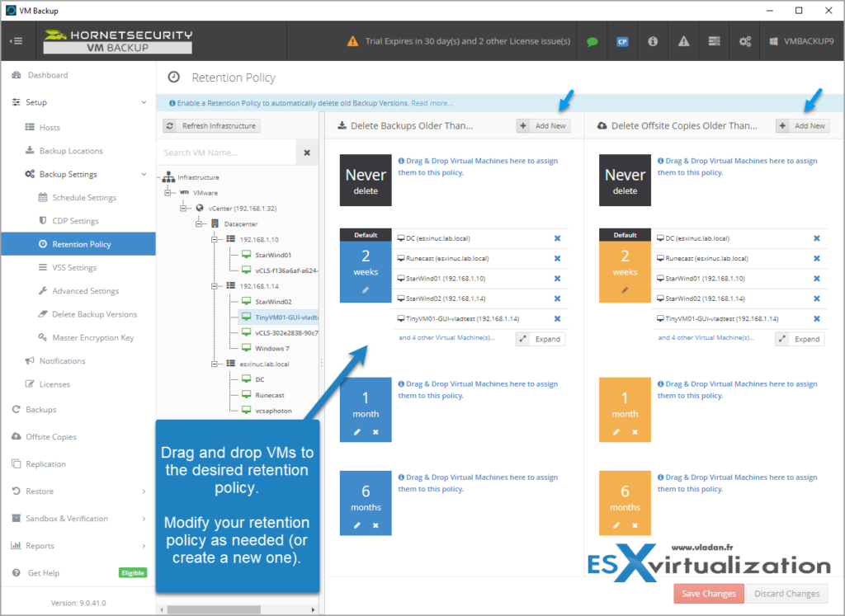The height and width of the screenshot is (616, 845).
Task: Expand the full VM list in the 2 weeks policy
Action: click(541, 338)
